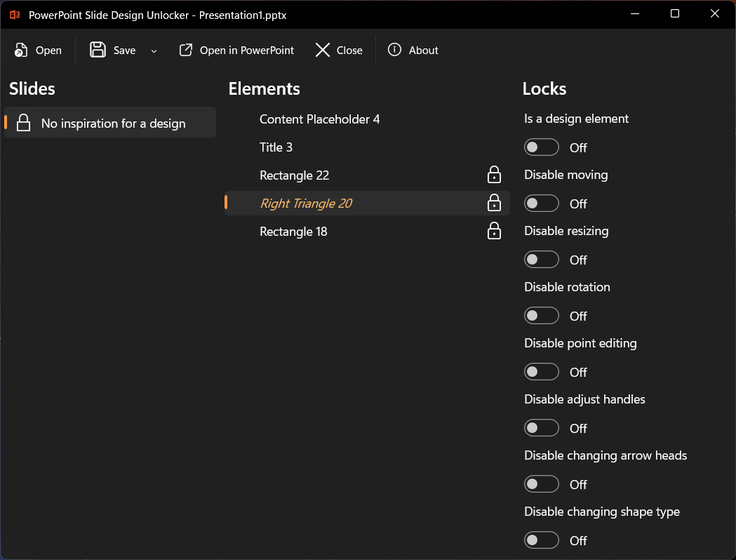Viewport: 736px width, 560px height.
Task: Click the lock icon beside Right Triangle 20
Action: point(494,203)
